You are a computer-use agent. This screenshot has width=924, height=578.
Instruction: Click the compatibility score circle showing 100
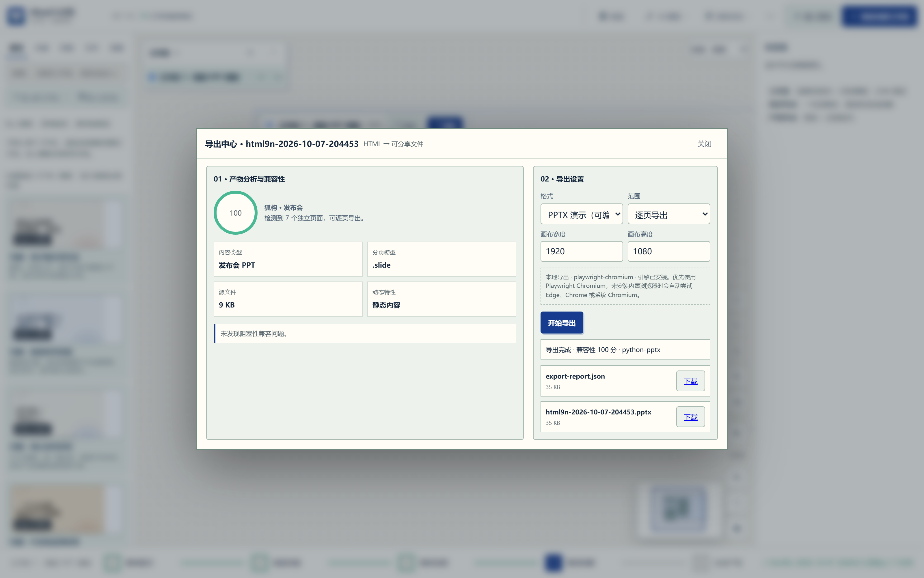(236, 212)
